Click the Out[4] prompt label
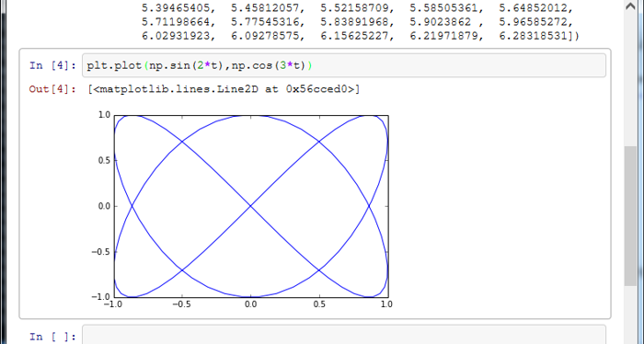Image resolution: width=644 pixels, height=344 pixels. [52, 89]
